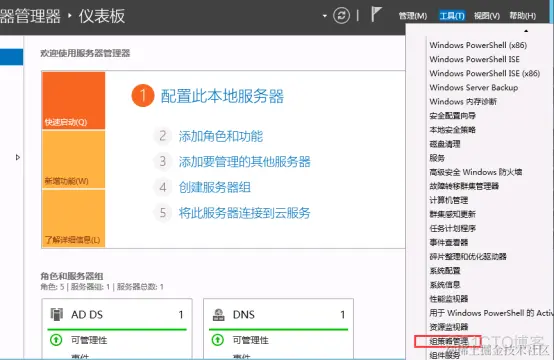Click green status icon in DNS tile
Screen dimensions: 554x361
[x=218, y=340]
